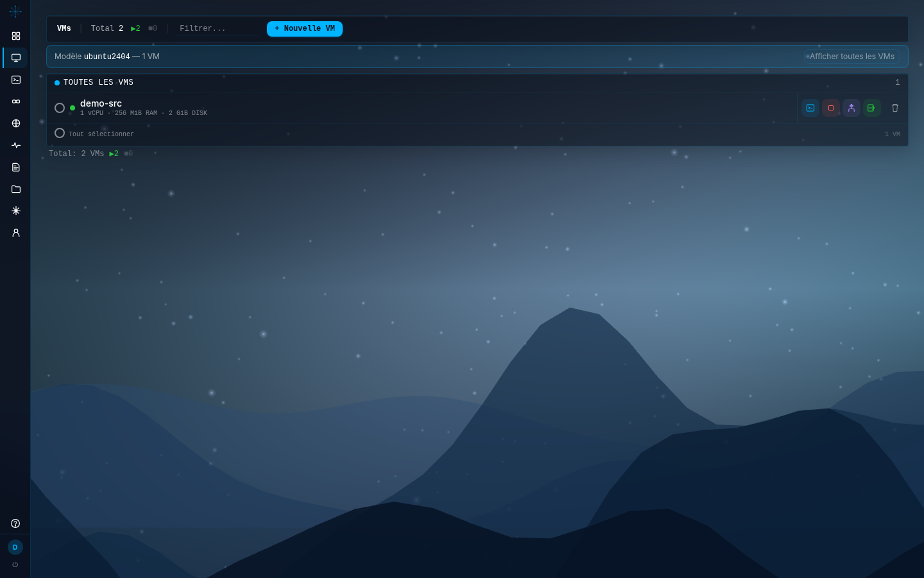The height and width of the screenshot is (578, 924).
Task: Open the help question mark icon
Action: click(x=15, y=523)
